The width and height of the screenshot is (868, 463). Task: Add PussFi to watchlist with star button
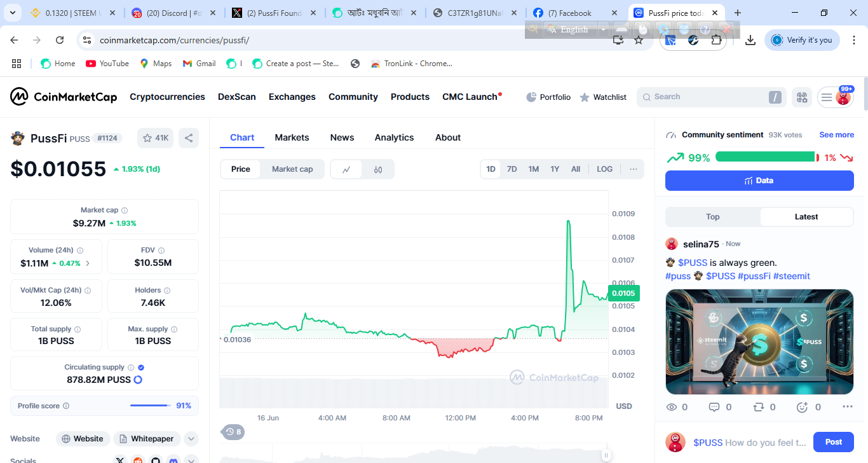(156, 138)
